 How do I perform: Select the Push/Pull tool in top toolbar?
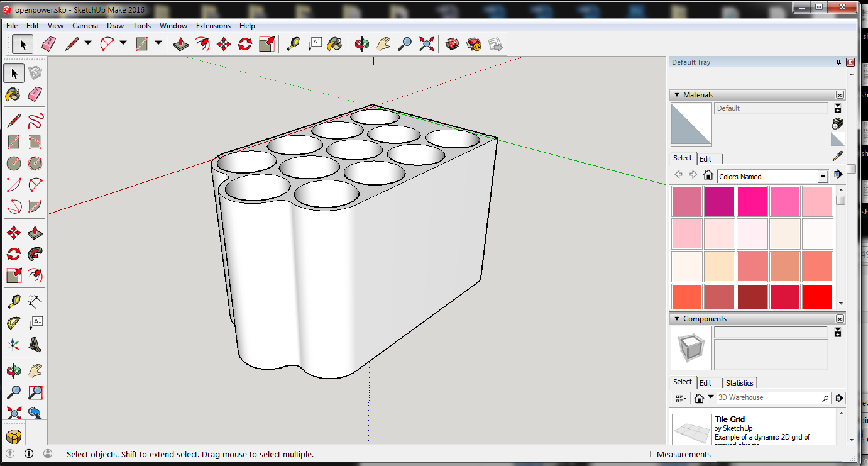point(181,44)
